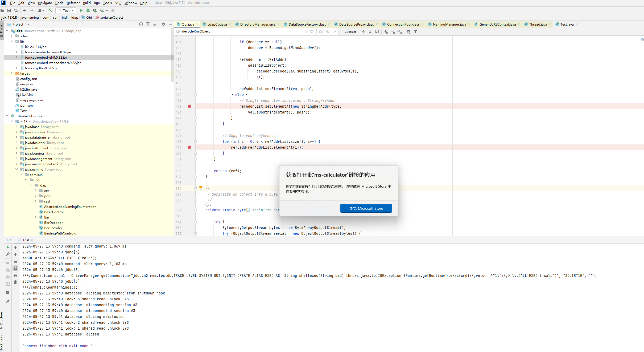Toggle Open in Find Window icon
The image size is (644, 352).
[x=377, y=32]
